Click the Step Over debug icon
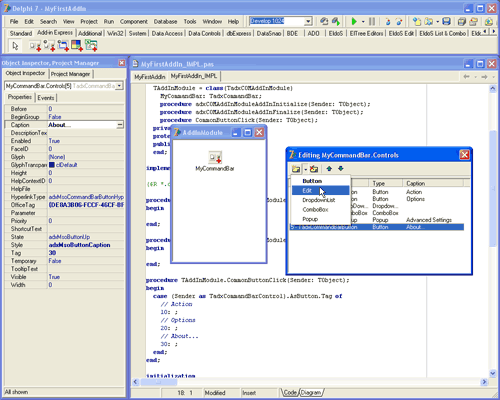Viewport: 500px width, 400px height. pos(399,22)
